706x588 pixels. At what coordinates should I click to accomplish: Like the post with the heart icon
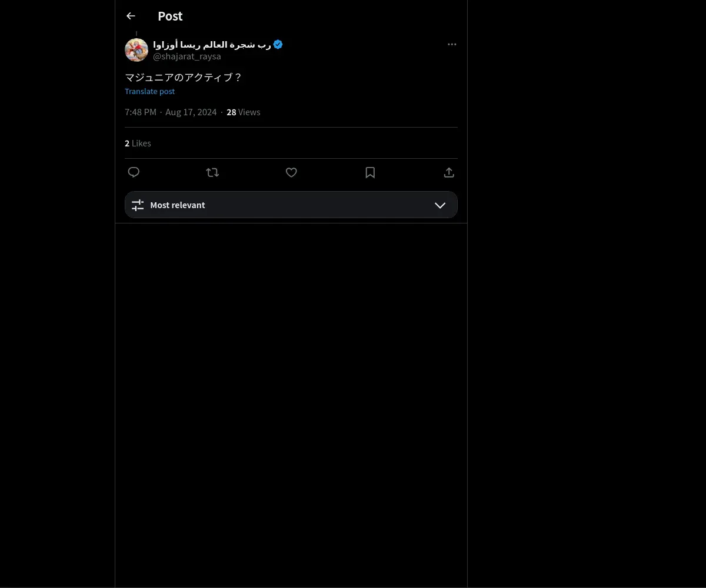(291, 172)
